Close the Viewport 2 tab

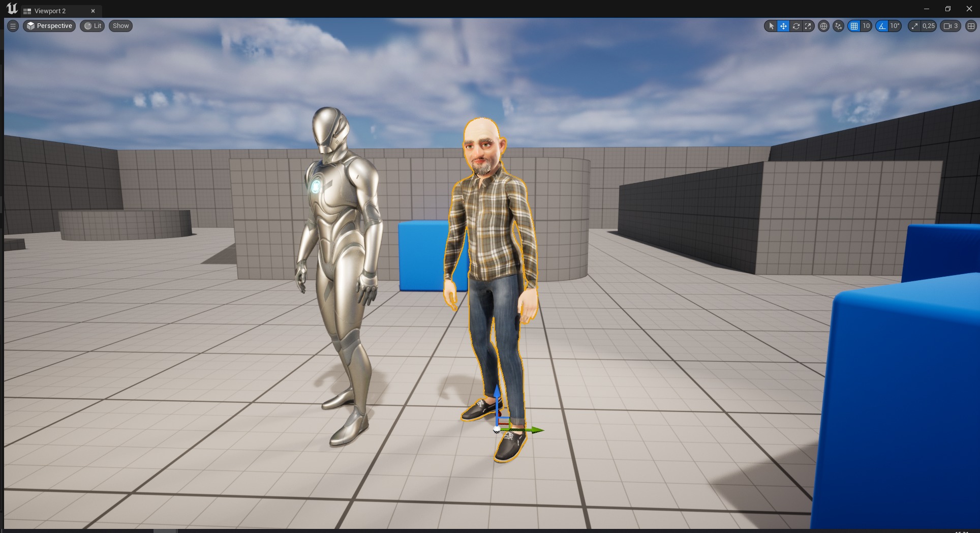93,11
